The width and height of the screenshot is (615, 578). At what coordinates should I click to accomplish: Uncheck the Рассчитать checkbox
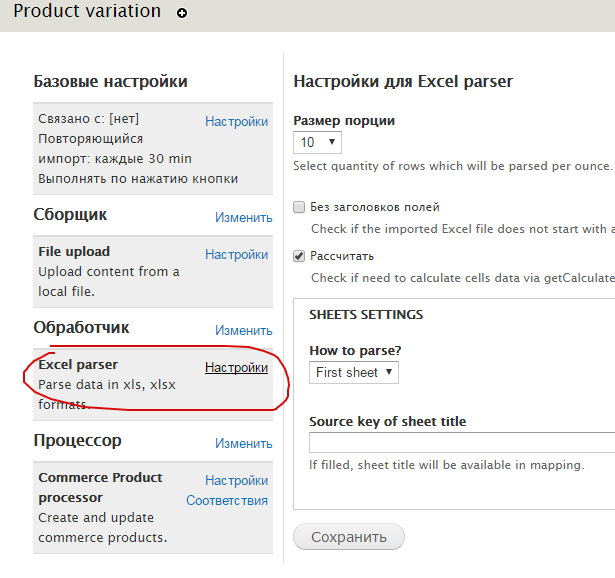[x=299, y=255]
